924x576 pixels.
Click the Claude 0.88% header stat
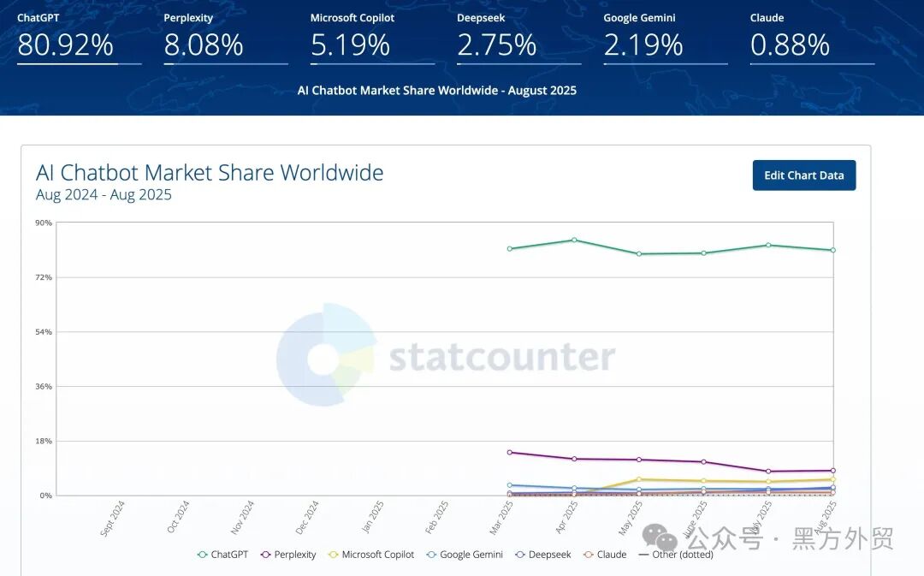pos(790,45)
